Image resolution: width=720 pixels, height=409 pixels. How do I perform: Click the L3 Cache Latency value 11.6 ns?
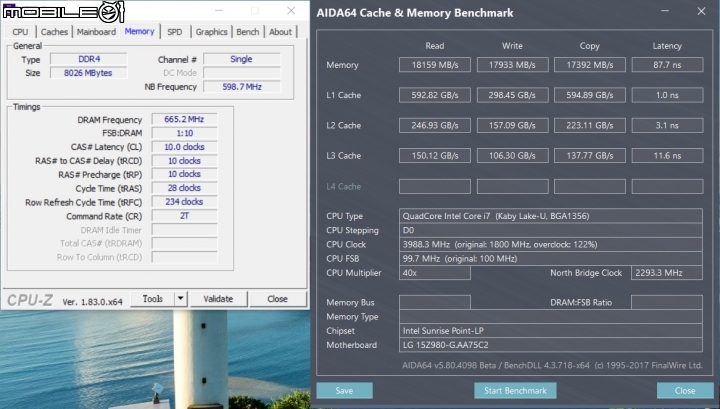[667, 156]
